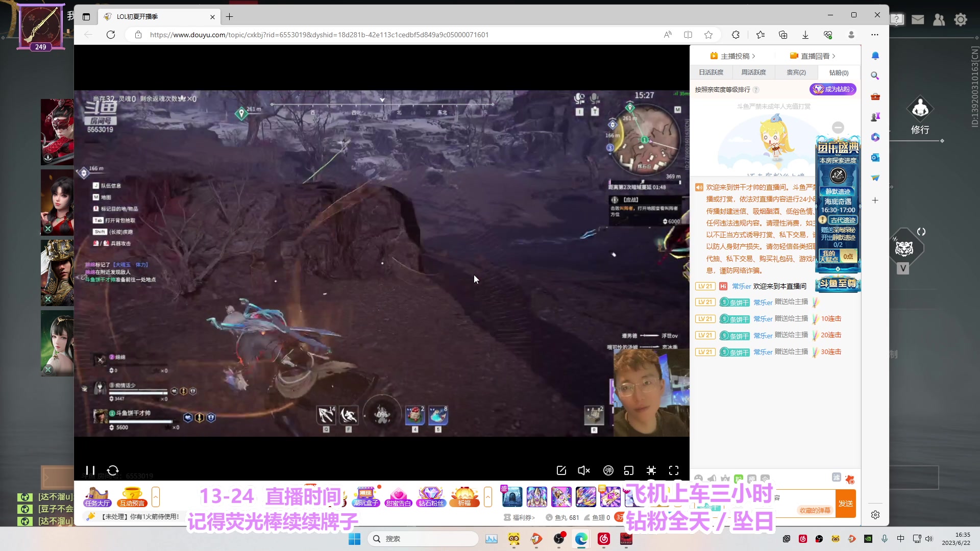Open 斗鱼至尊 banner
Viewport: 980px width, 551px height.
pos(838,284)
